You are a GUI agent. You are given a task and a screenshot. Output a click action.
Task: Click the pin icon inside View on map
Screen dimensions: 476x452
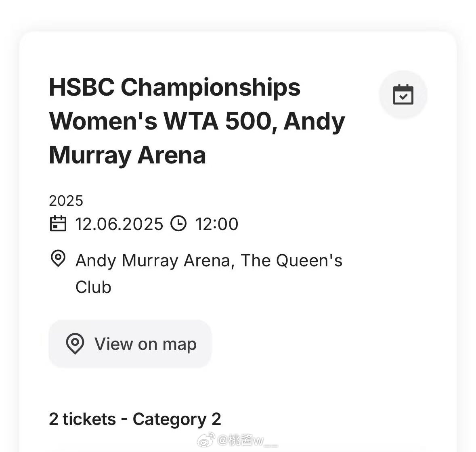click(75, 344)
